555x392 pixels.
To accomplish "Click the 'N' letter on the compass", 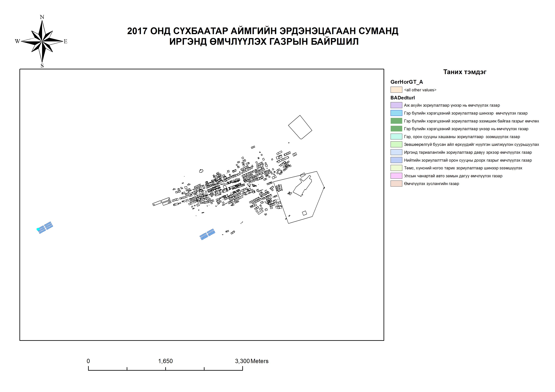I will coord(42,17).
